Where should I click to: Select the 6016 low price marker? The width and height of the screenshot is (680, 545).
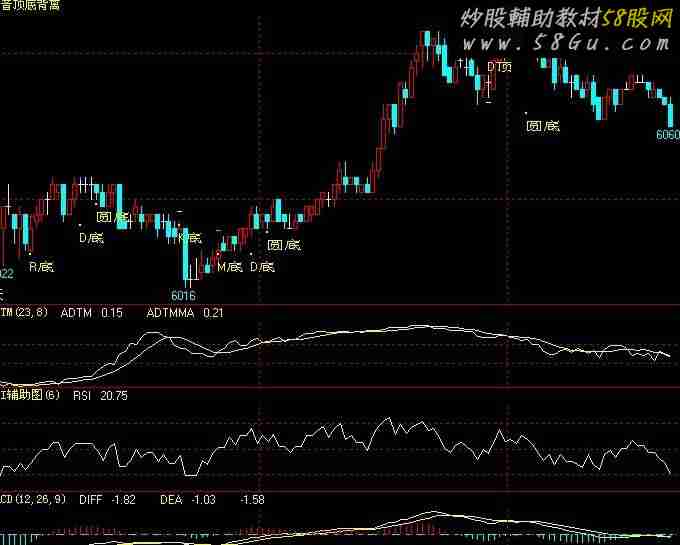[x=183, y=296]
